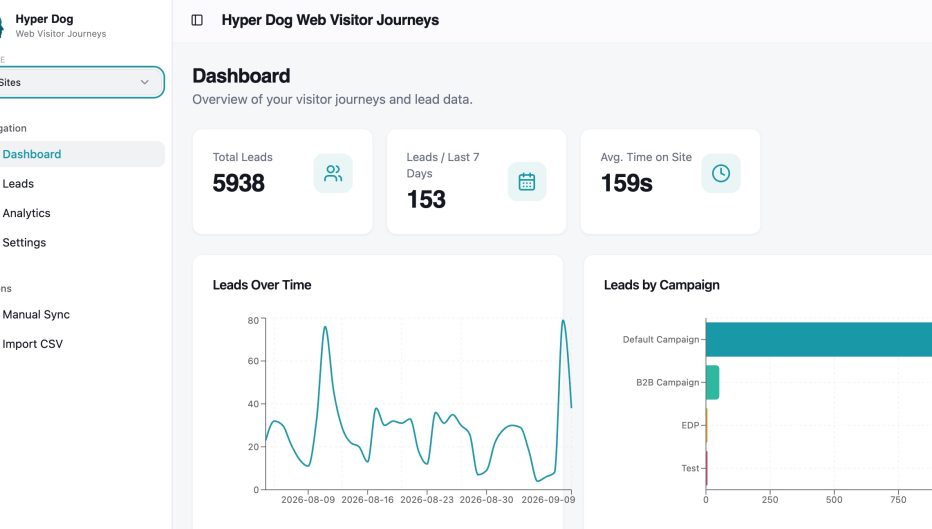Viewport: 932px width, 529px height.
Task: Click the Total Leads label
Action: tap(243, 157)
